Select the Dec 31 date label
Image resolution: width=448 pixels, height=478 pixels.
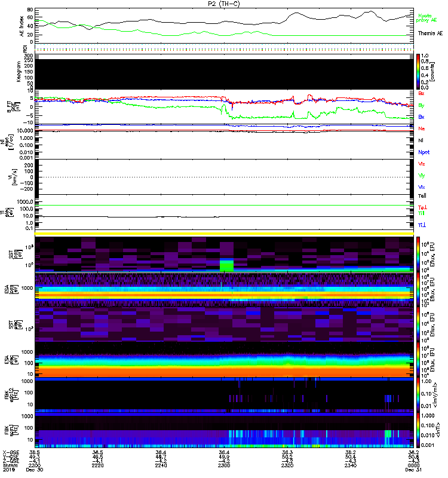pyautogui.click(x=413, y=470)
